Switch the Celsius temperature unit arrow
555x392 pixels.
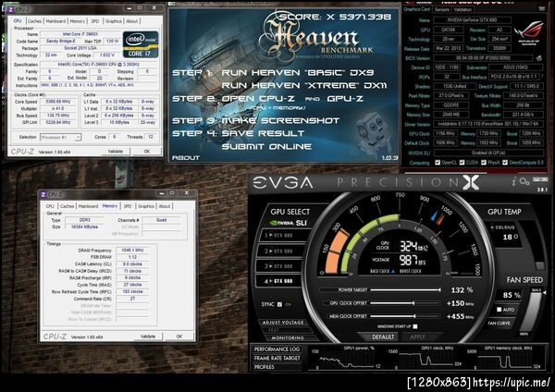point(492,227)
